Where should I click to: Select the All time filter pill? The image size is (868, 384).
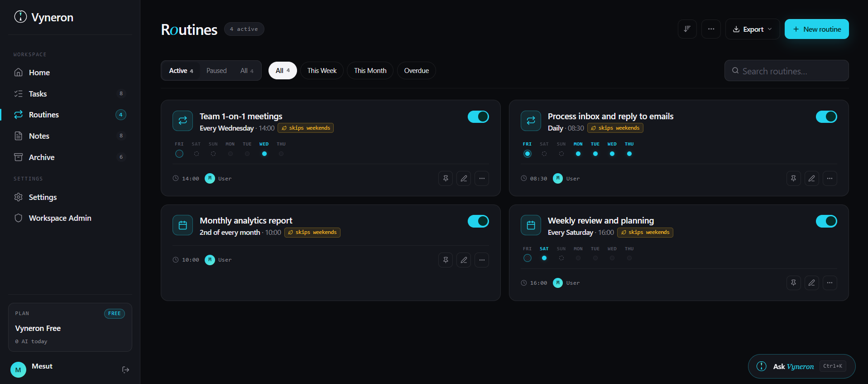tap(283, 71)
